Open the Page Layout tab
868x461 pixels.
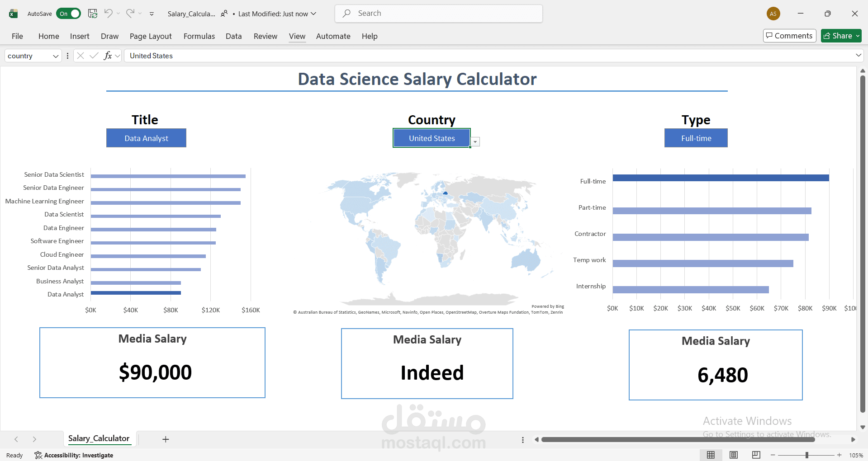151,36
